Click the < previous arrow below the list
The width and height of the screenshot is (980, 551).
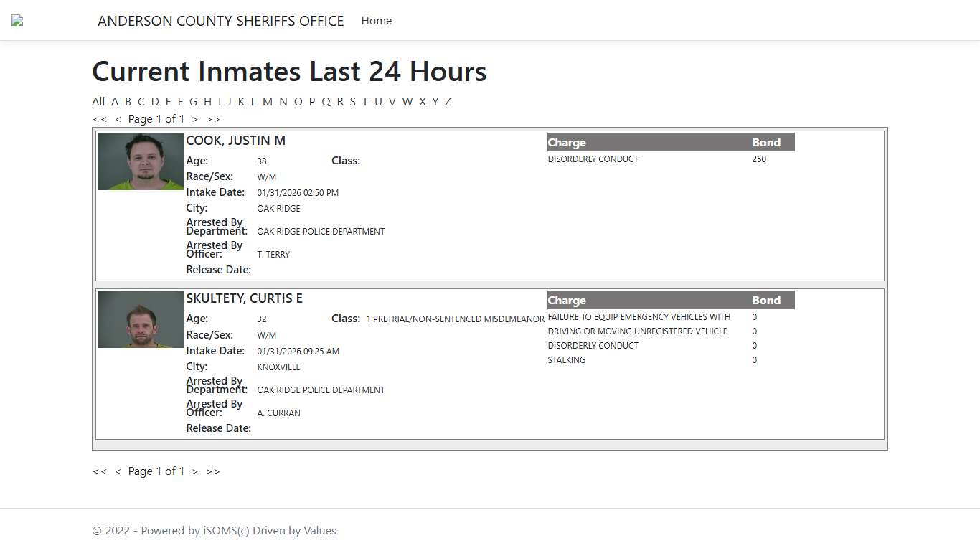click(x=118, y=471)
